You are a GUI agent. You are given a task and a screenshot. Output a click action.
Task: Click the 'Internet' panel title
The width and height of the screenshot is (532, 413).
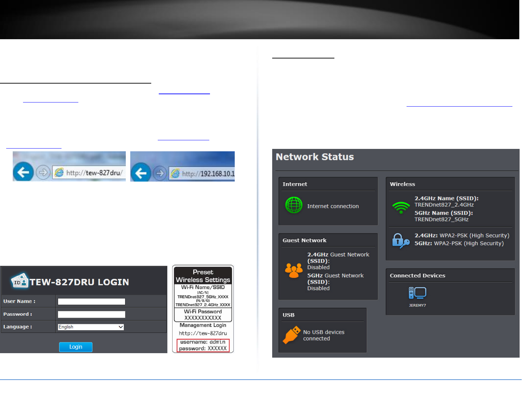[x=295, y=184]
